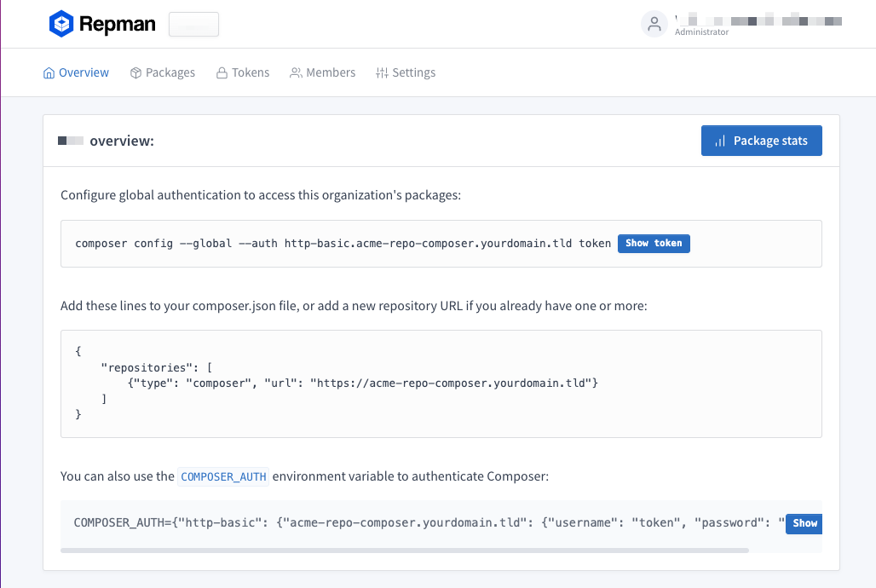Screen dimensions: 876x588
Task: Click the Package stats button
Action: coord(762,141)
